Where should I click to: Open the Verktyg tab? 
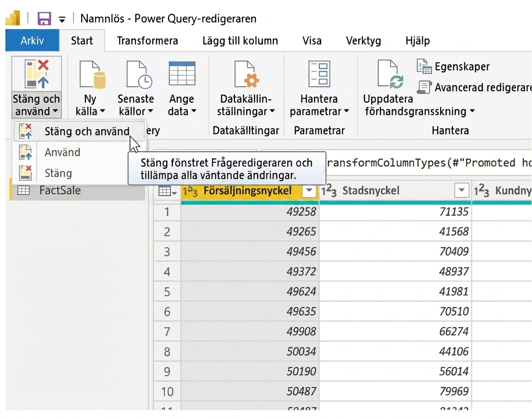[363, 41]
